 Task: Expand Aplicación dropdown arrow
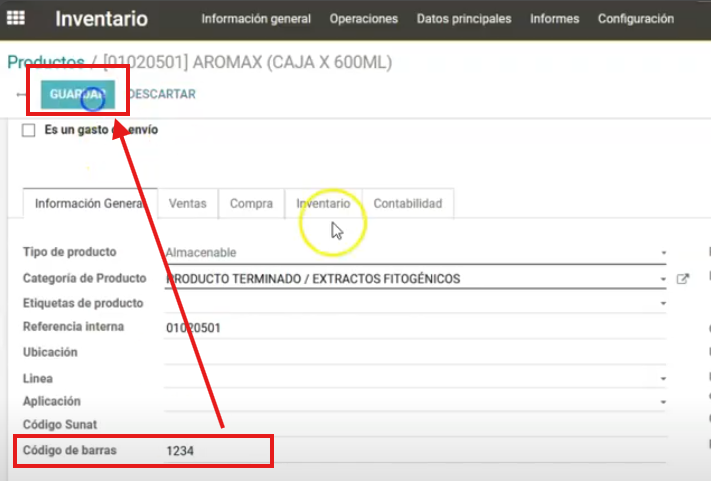(x=663, y=402)
